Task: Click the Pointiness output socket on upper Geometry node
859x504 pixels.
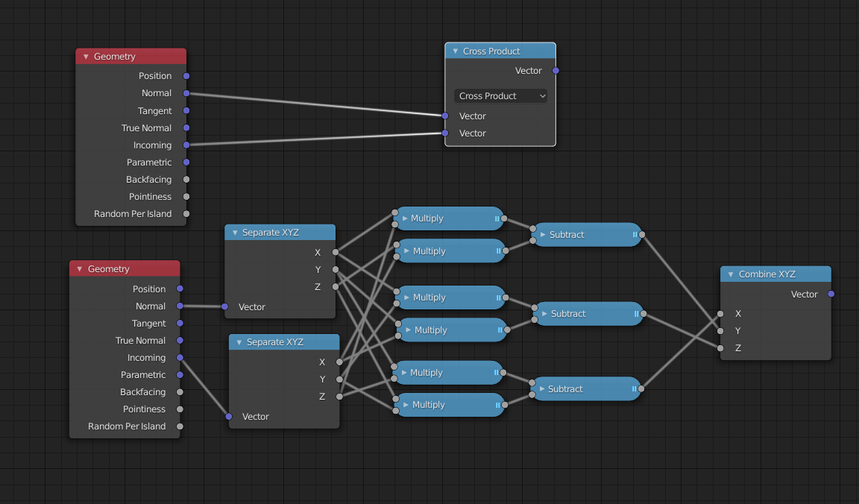Action: [x=186, y=196]
